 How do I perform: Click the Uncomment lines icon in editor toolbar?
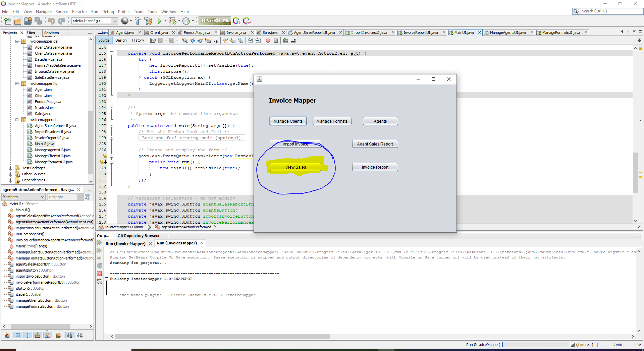pos(293,41)
